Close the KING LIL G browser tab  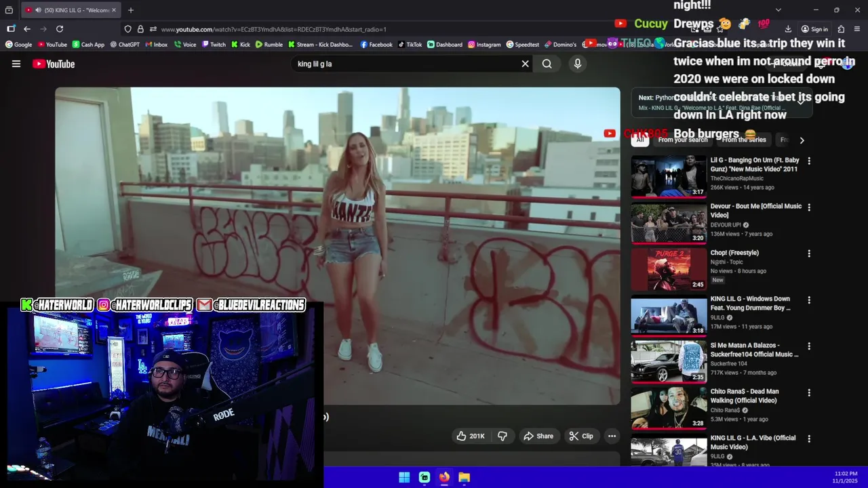point(114,10)
